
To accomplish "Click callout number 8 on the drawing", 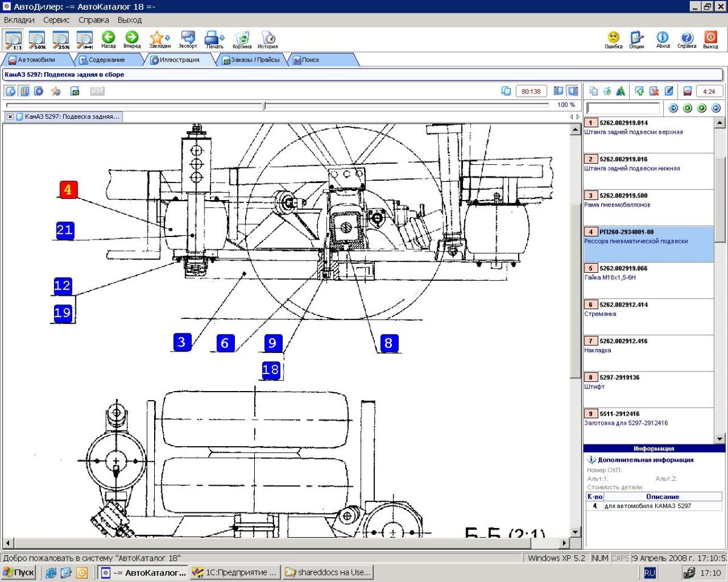I will [x=388, y=343].
